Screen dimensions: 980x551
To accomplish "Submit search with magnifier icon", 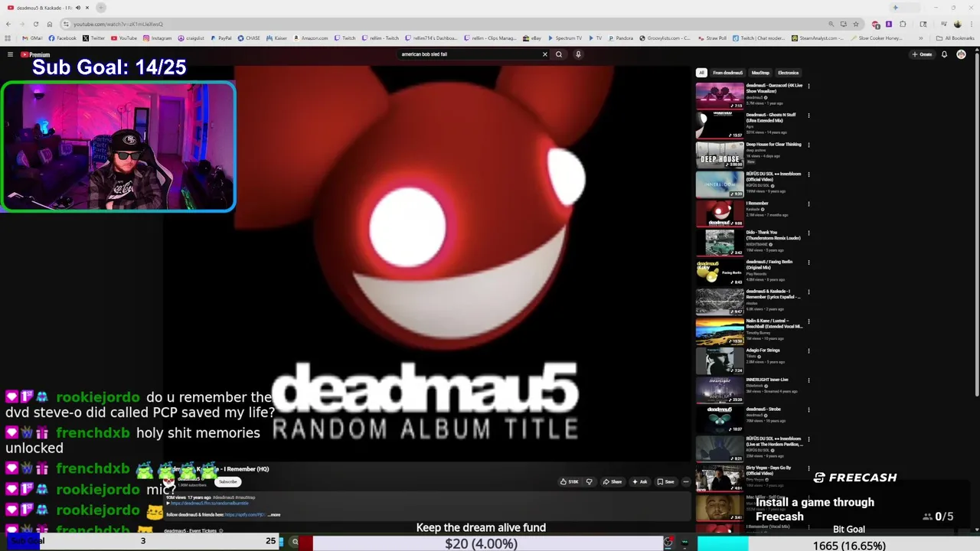I will point(559,54).
